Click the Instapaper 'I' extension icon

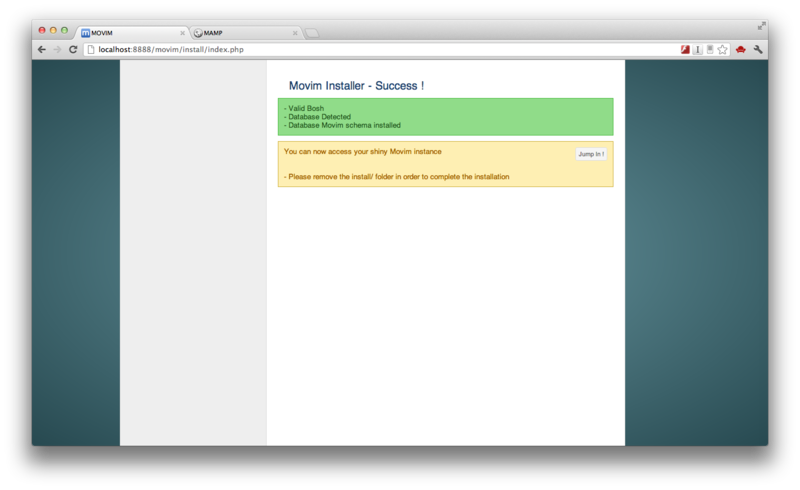(697, 50)
